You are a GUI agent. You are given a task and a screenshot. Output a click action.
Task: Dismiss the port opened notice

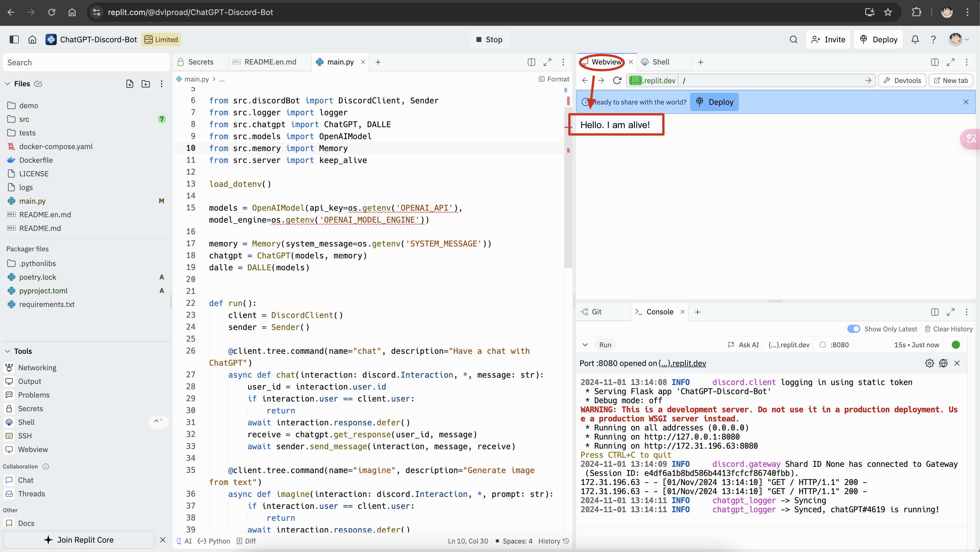pyautogui.click(x=957, y=363)
